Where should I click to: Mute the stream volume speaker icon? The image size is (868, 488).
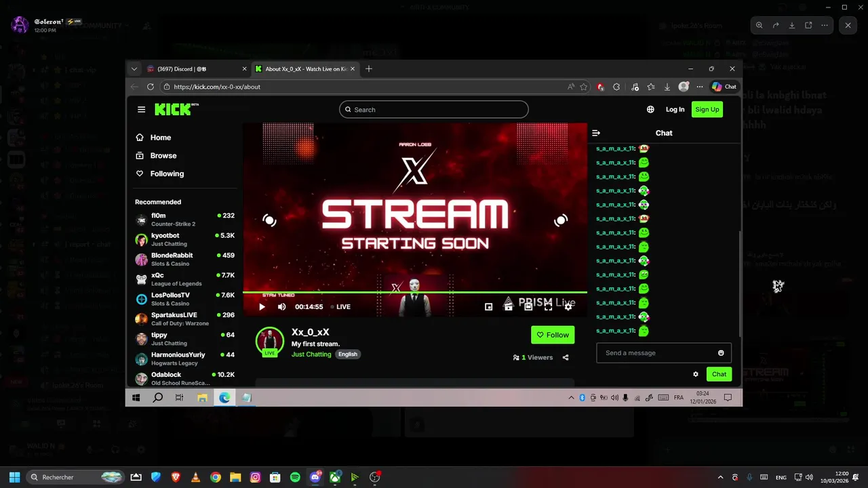(281, 306)
